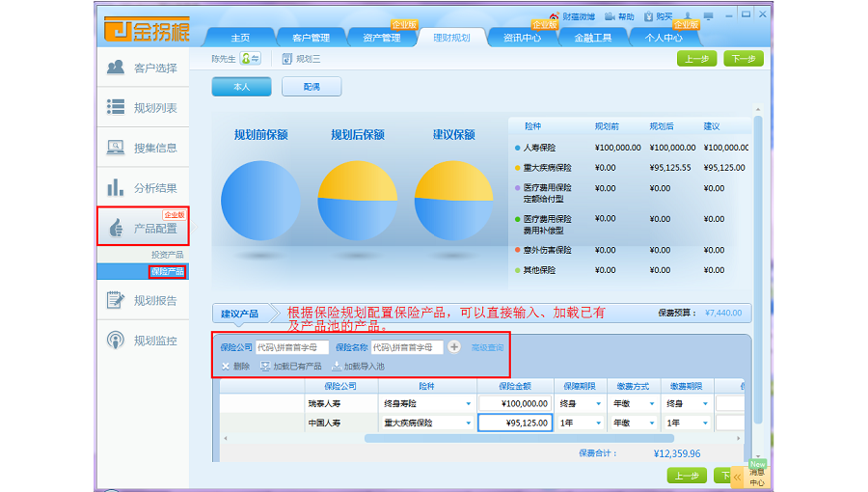
Task: Click the 保险公司 search input field
Action: pos(291,347)
